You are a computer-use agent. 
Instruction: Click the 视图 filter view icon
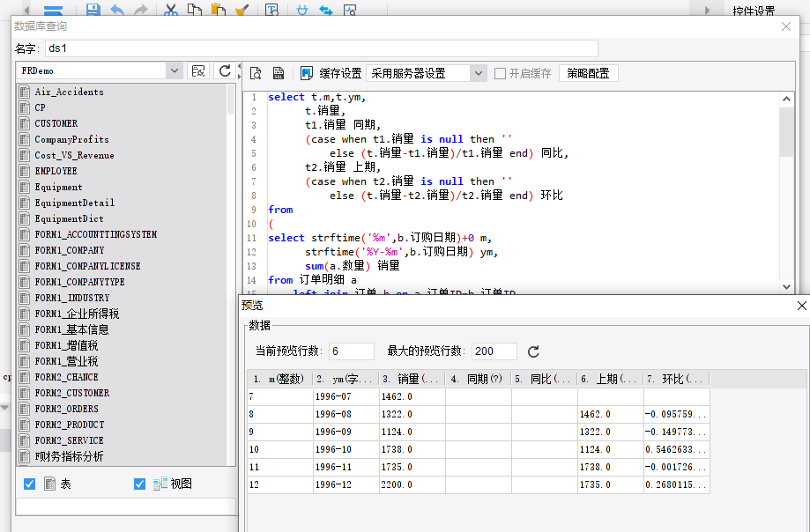pos(160,484)
